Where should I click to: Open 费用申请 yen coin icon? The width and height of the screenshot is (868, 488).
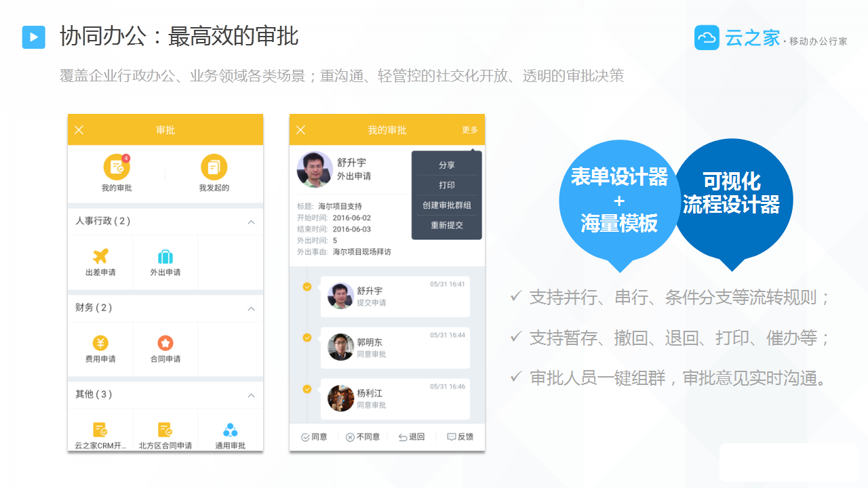coord(100,343)
